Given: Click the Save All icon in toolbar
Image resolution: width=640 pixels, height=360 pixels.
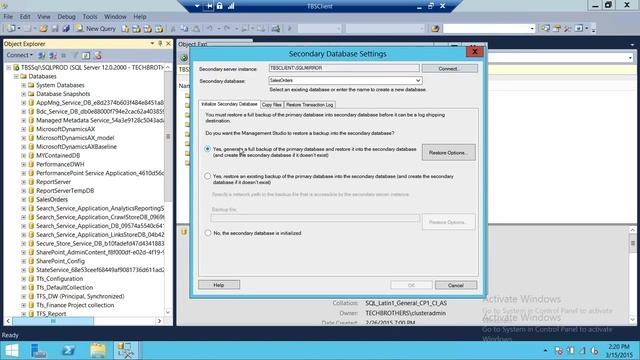Looking at the screenshot, I should [66, 29].
